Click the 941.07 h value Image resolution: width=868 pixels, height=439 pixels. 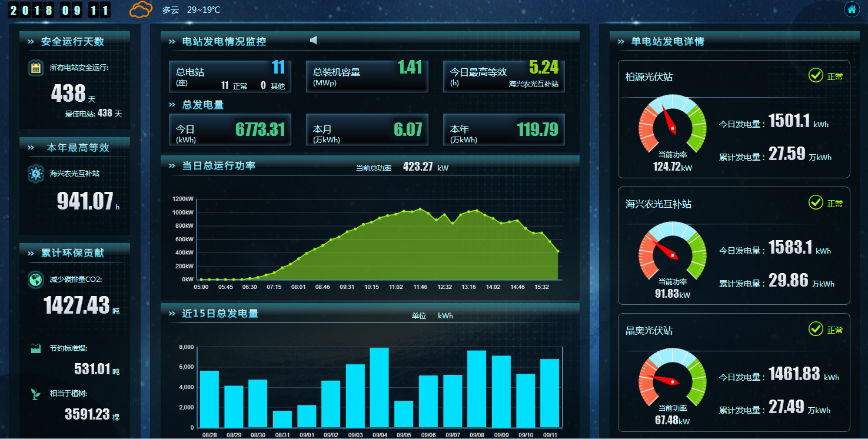[x=88, y=201]
